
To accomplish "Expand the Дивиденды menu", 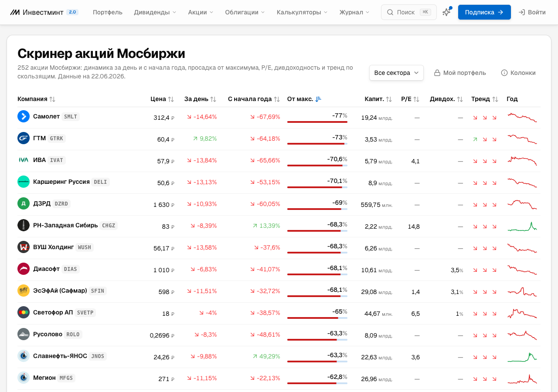I will click(155, 12).
